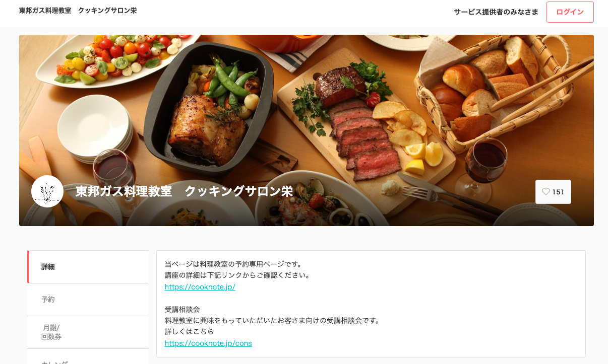This screenshot has width=608, height=364.
Task: Click the large banner title クッキングサロン栄
Action: [x=238, y=191]
